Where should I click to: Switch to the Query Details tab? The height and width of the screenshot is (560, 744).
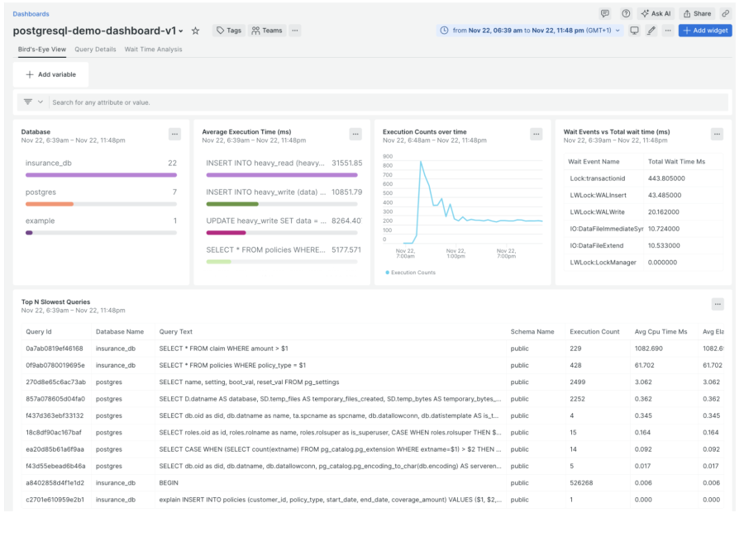point(95,50)
